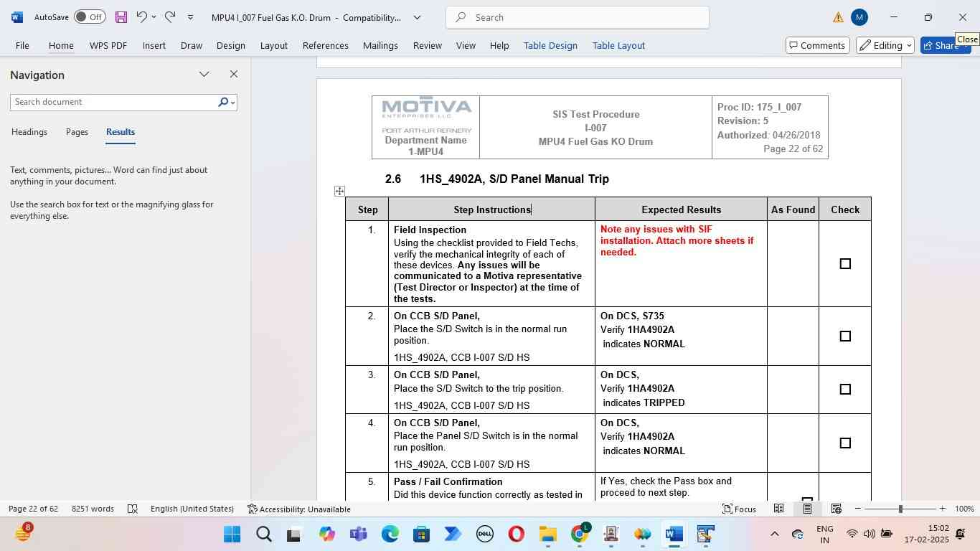Open taskbar Search icon
The width and height of the screenshot is (980, 551).
263,534
